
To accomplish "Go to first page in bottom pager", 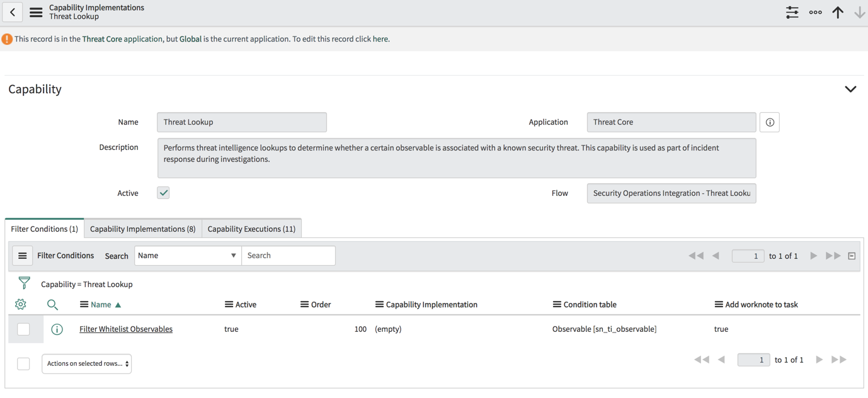I will 702,360.
